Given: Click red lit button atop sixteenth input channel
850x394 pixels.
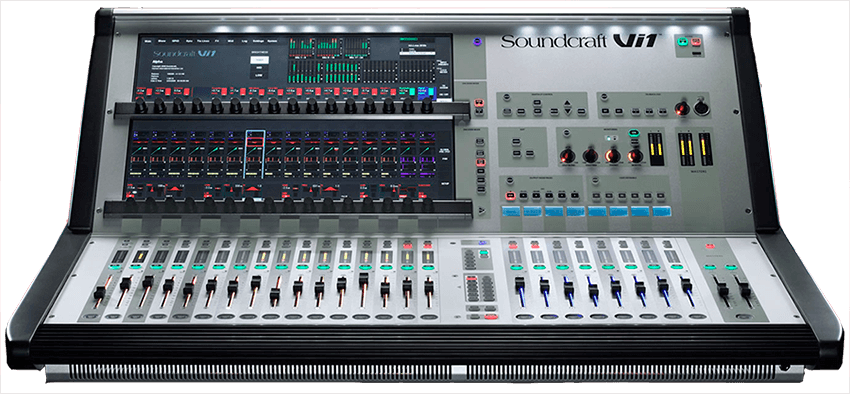Looking at the screenshot, I should click(427, 246).
